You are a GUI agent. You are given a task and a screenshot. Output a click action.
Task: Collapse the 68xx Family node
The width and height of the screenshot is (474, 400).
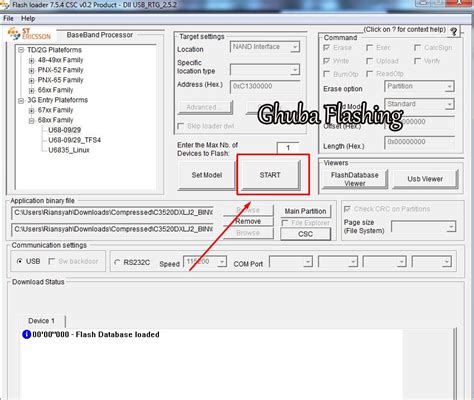31,121
